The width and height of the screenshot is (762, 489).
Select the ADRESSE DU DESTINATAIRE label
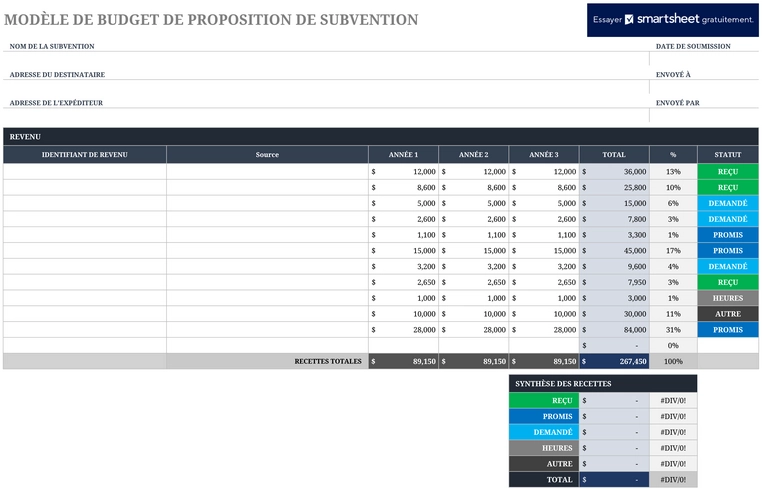pos(57,74)
